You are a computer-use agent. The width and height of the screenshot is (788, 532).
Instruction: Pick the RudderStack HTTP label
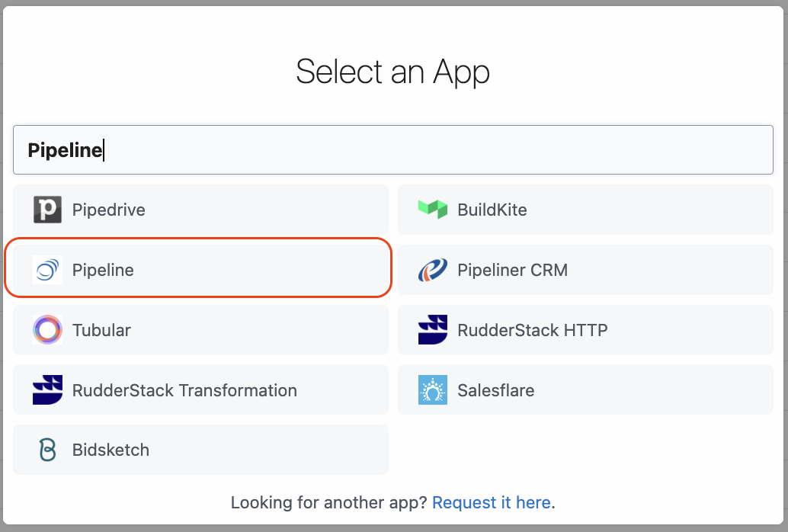click(532, 330)
